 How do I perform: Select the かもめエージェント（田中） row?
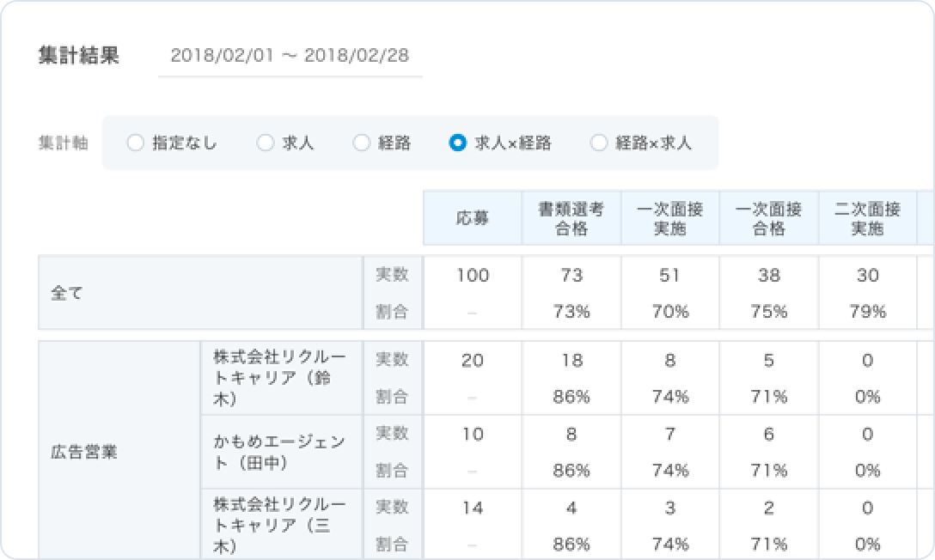280,452
